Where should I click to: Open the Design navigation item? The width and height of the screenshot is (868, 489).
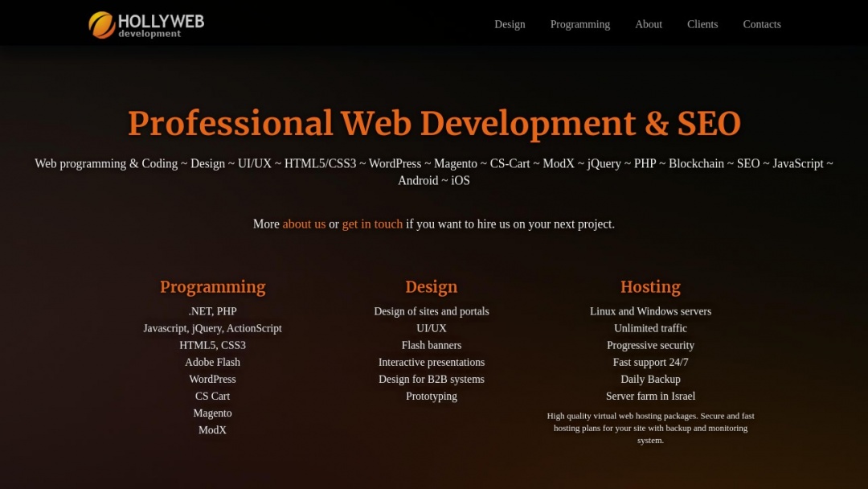(510, 24)
